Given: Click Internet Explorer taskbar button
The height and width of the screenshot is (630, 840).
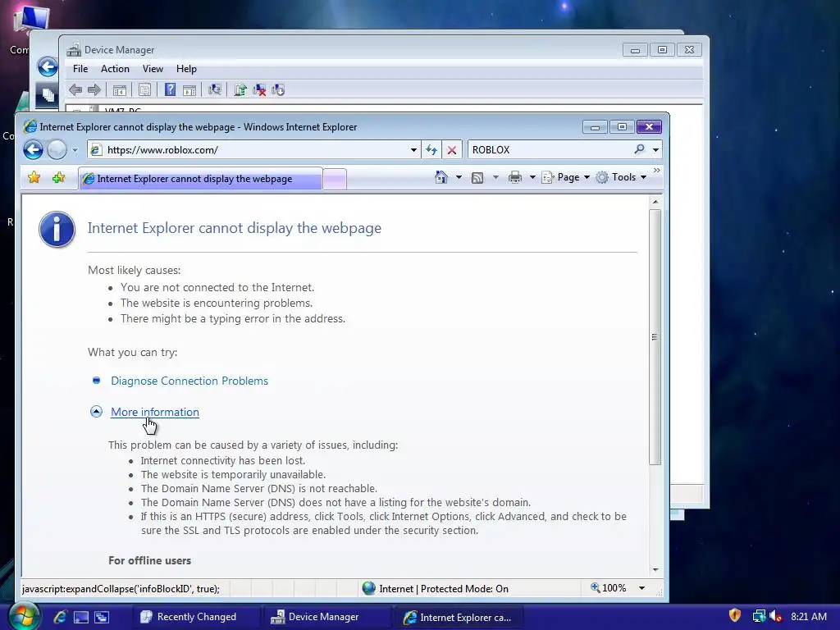Looking at the screenshot, I should tap(459, 617).
